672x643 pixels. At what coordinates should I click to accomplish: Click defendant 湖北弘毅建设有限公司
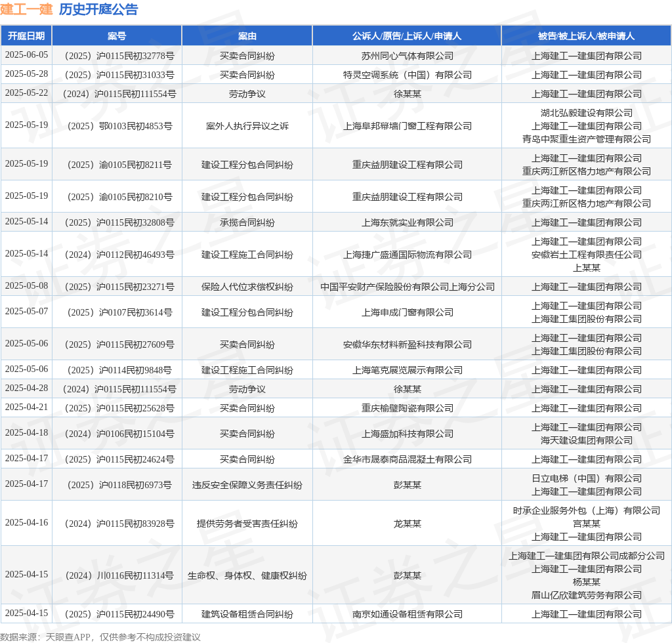pos(586,113)
